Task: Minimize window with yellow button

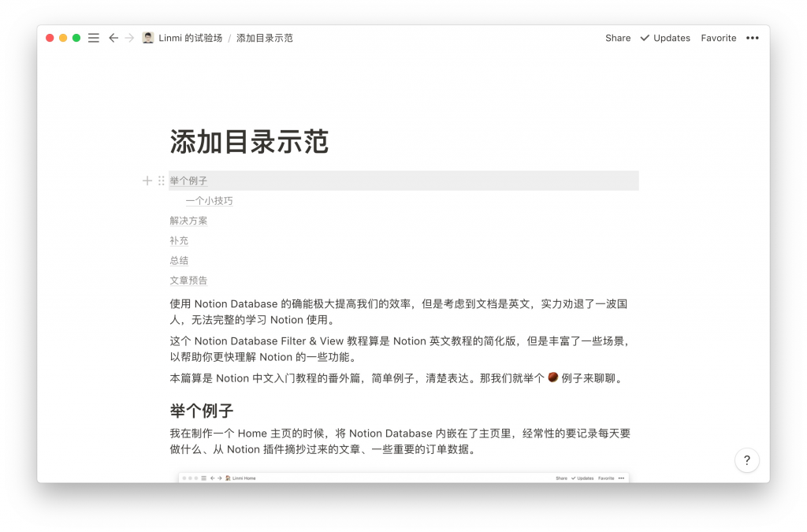Action: (x=63, y=38)
